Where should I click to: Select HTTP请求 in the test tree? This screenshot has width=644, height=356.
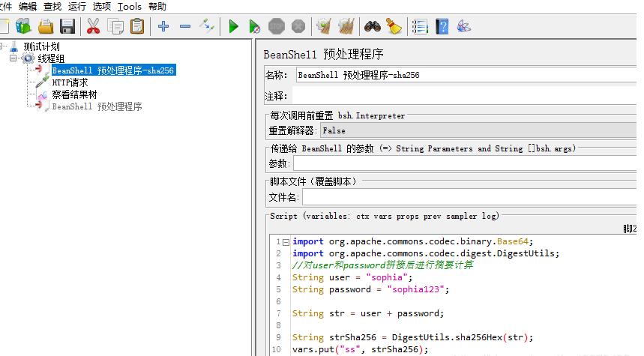click(x=70, y=82)
